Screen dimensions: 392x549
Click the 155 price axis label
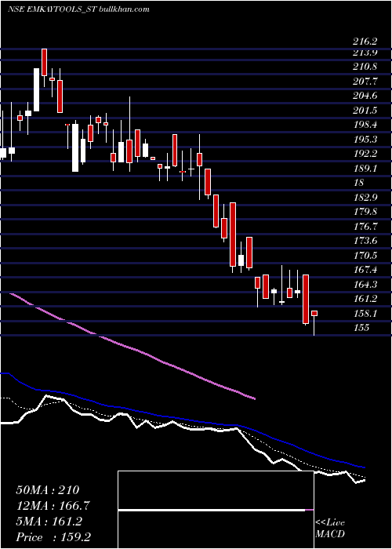coord(361,328)
